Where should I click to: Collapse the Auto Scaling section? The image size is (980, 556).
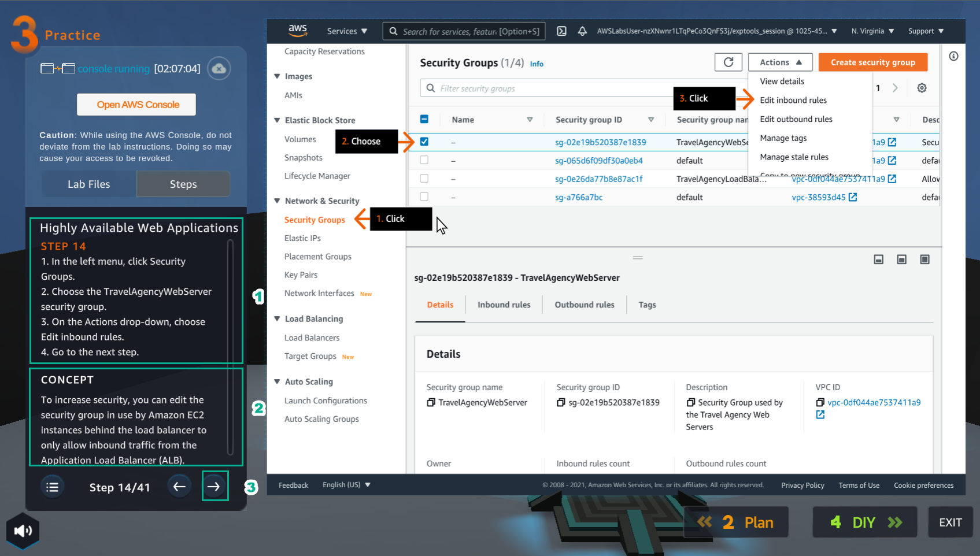277,382
